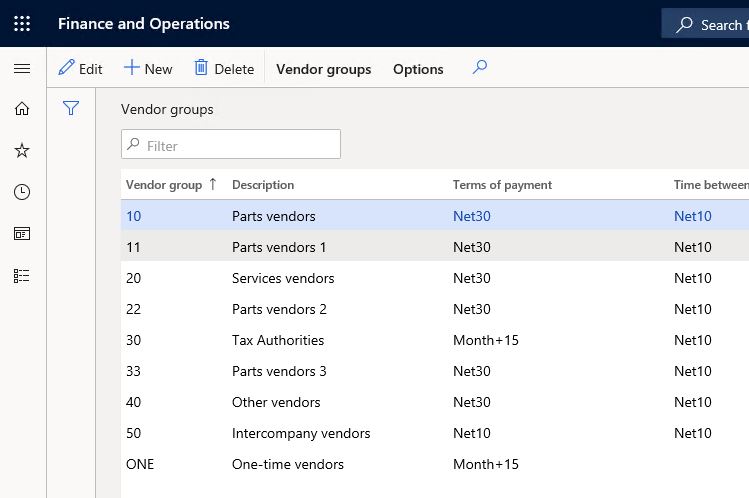The image size is (749, 498).
Task: Select the Other vendors cell
Action: tap(276, 403)
